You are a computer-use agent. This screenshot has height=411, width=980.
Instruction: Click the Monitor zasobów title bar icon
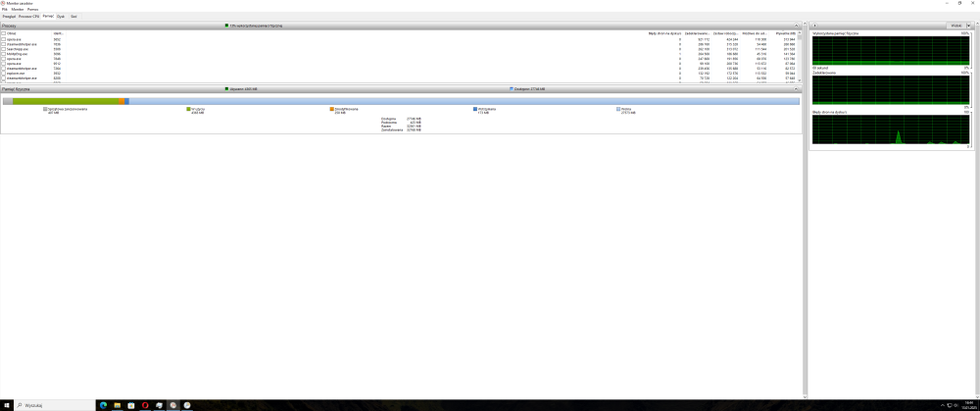[x=3, y=3]
